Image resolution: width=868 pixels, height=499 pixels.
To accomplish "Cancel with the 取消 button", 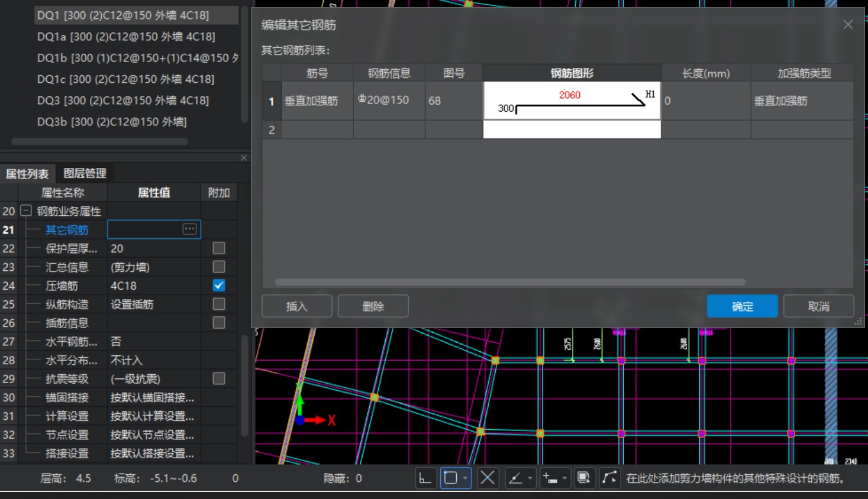I will tap(819, 306).
